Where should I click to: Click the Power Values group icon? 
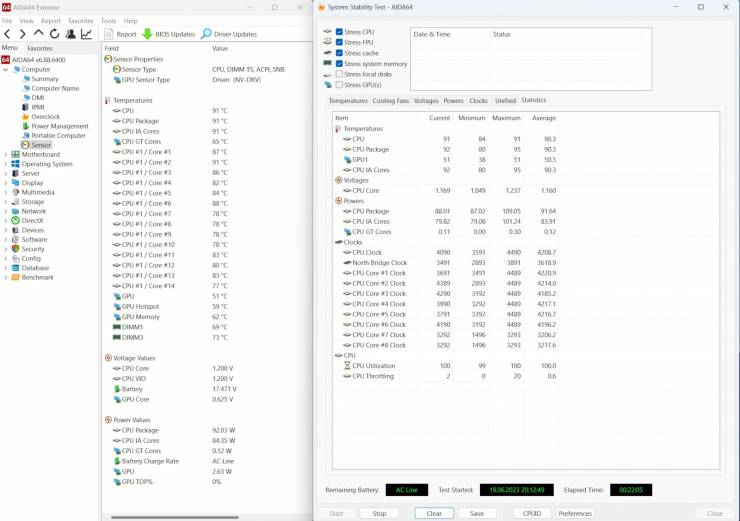click(x=108, y=420)
